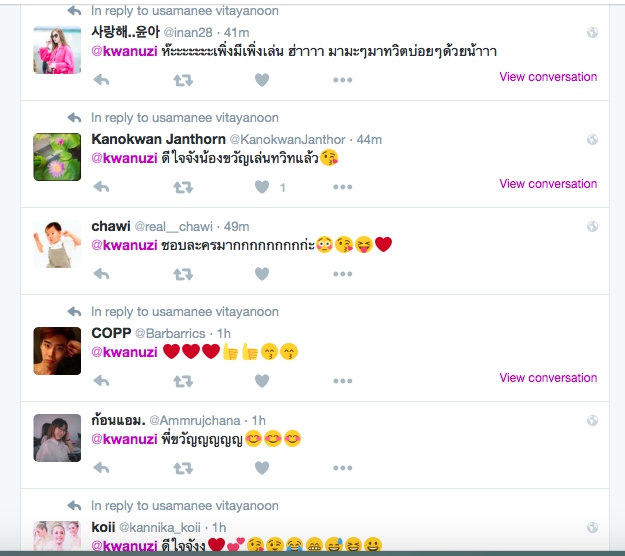This screenshot has height=556, width=625.
Task: Retweet Kanokwan Janthorn's tweet
Action: (x=183, y=187)
